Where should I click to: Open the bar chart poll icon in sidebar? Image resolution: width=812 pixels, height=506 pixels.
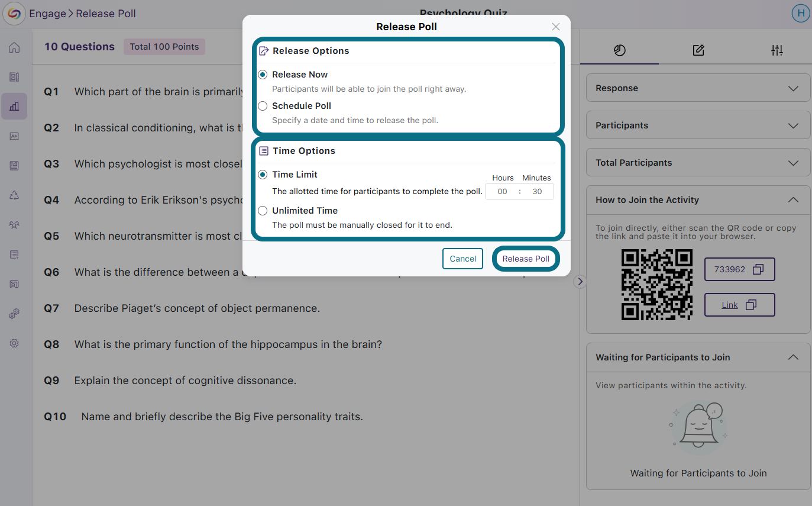14,107
